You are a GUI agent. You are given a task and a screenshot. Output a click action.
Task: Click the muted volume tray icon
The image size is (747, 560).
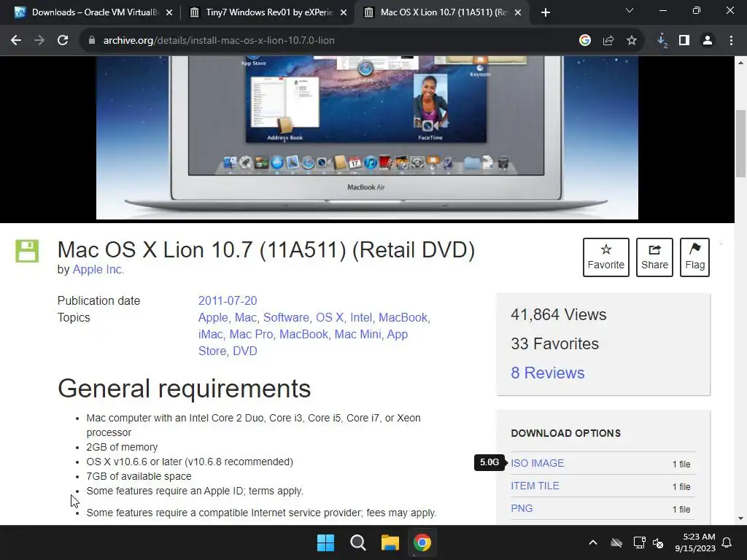pos(659,542)
